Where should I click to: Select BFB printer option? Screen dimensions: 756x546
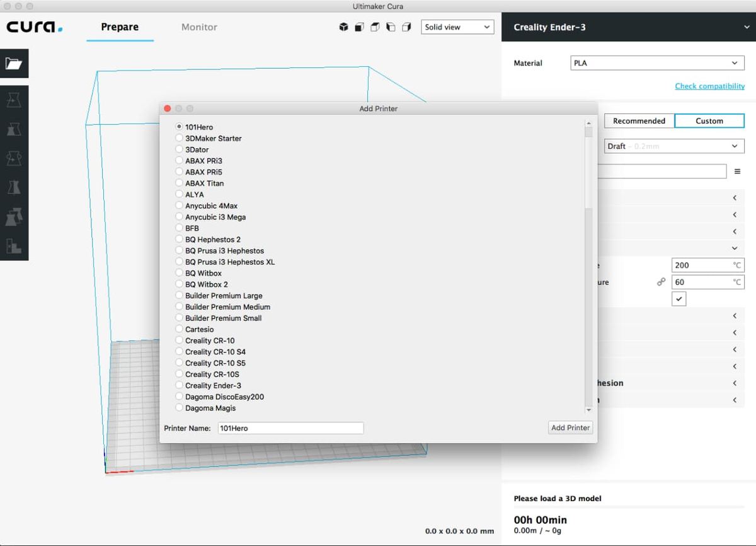tap(187, 228)
